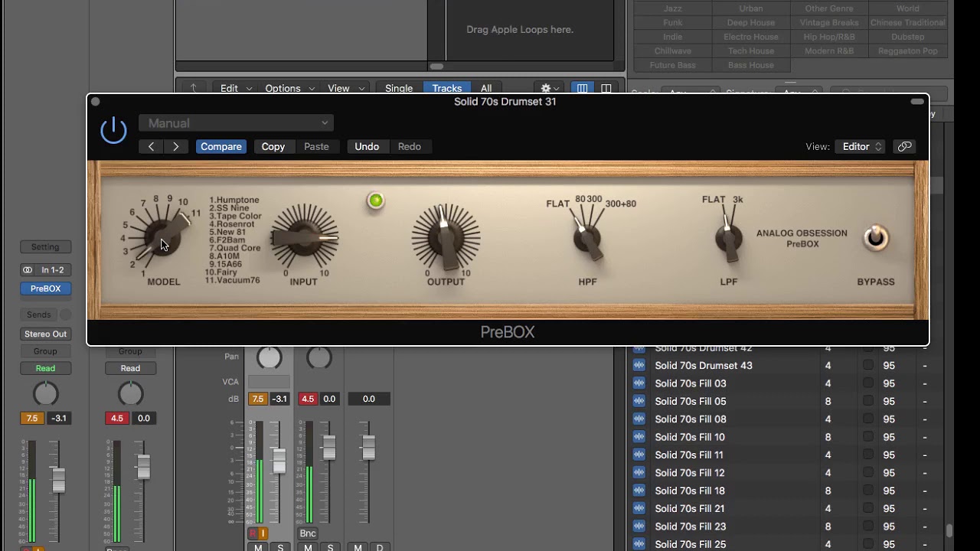Click loop icon for Solid 70s Drumset 43
Screen dimensions: 980x551
[x=639, y=366]
